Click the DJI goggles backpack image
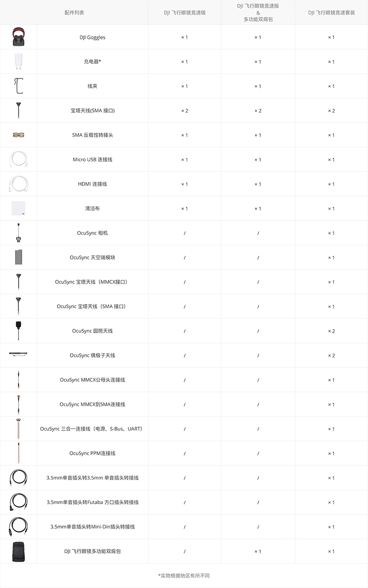 coord(18,551)
